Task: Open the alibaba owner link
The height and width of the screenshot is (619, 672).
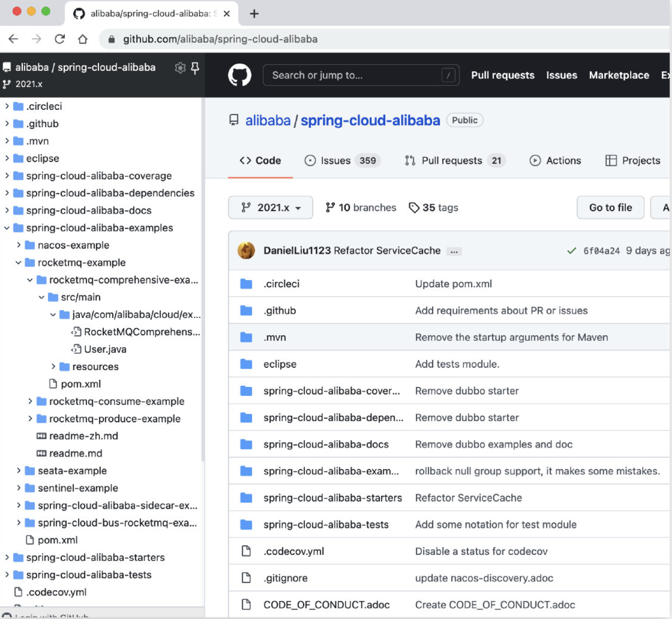Action: coord(268,120)
